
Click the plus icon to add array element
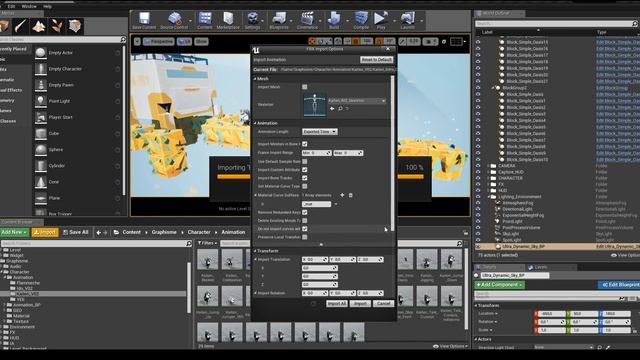(342, 195)
